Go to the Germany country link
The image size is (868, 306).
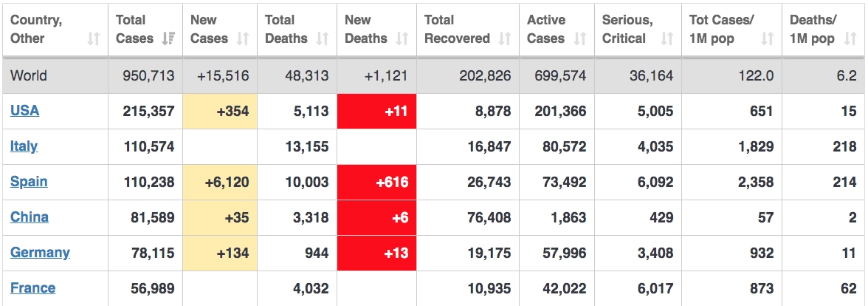coord(40,253)
